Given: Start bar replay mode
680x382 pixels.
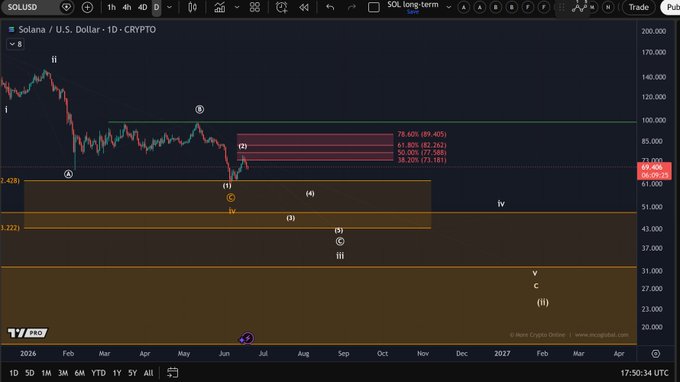Looking at the screenshot, I should pyautogui.click(x=304, y=7).
